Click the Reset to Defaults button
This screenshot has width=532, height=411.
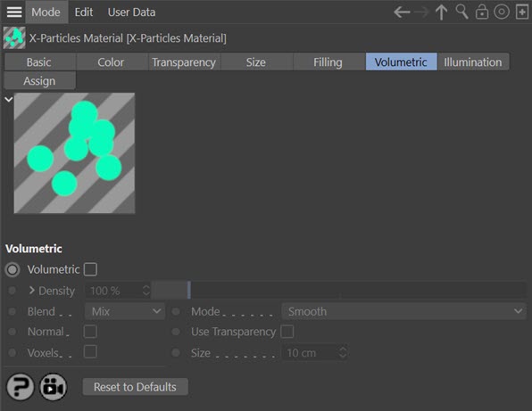(135, 387)
